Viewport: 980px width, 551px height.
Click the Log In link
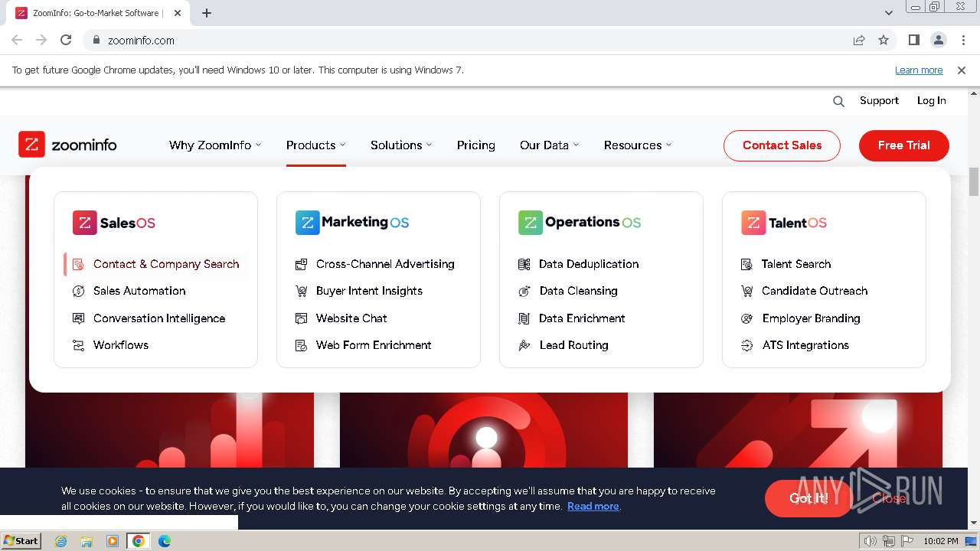[931, 100]
